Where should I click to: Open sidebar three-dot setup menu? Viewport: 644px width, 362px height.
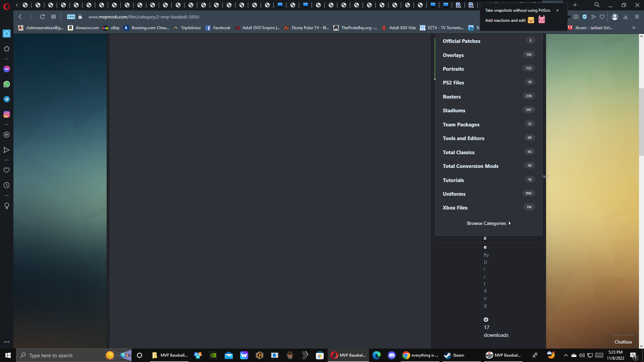pyautogui.click(x=6, y=342)
